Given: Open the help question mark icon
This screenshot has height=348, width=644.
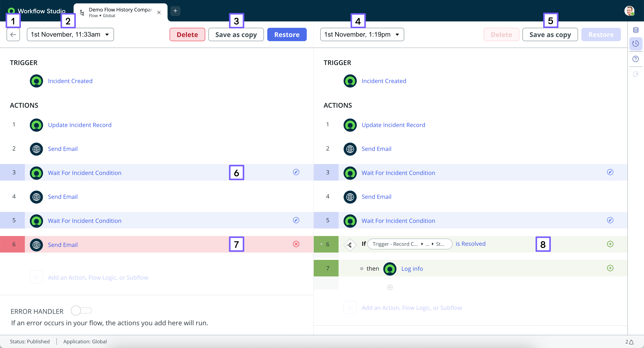Looking at the screenshot, I should (636, 59).
